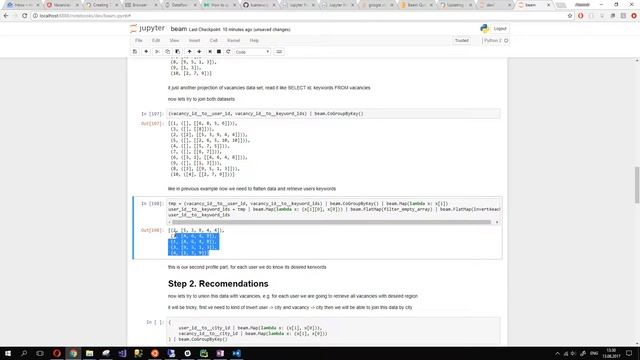Click the Logout button
Image resolution: width=640 pixels, height=360 pixels.
(500, 29)
